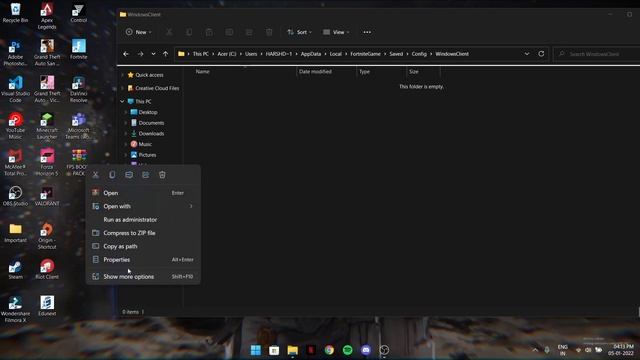Open the New dropdown in File Explorer
The height and width of the screenshot is (360, 640).
click(138, 32)
